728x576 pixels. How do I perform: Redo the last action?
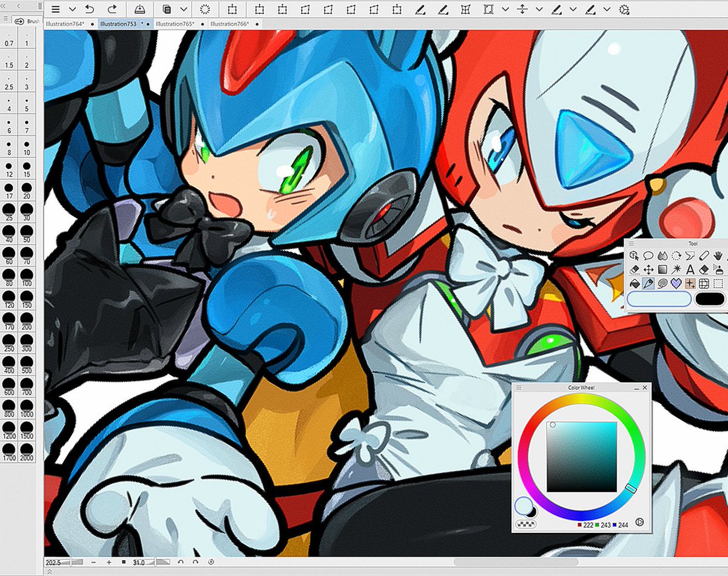click(x=112, y=9)
